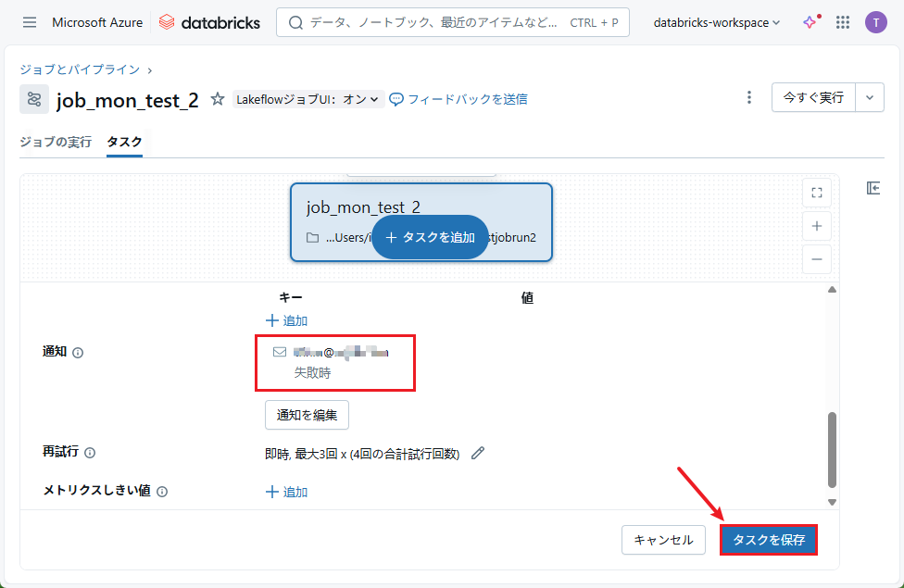The width and height of the screenshot is (904, 588).
Task: Open the kebab more-options menu
Action: tap(749, 97)
